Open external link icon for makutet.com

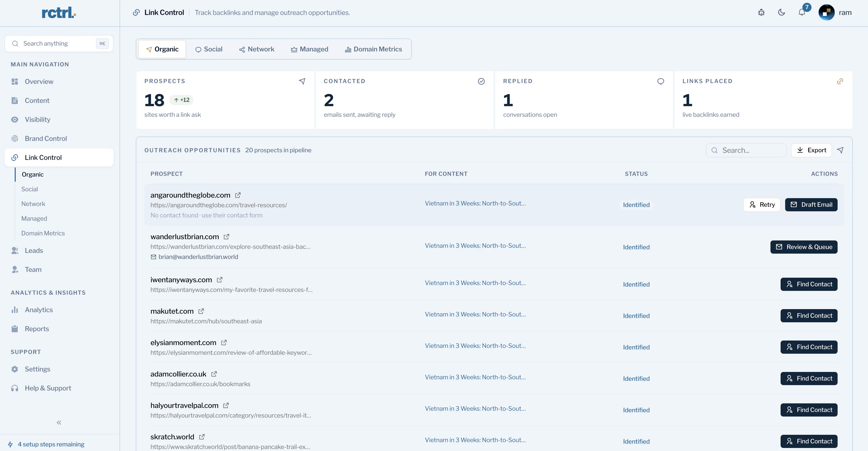201,311
